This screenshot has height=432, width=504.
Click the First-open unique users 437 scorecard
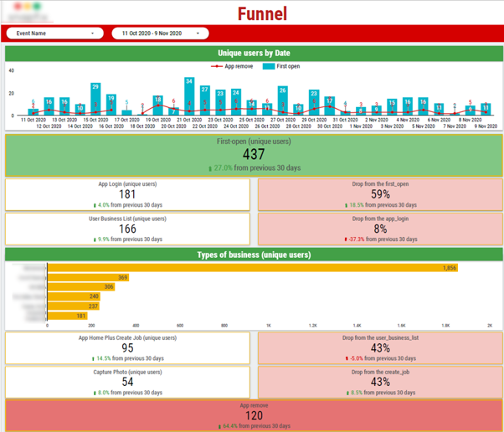(x=254, y=155)
